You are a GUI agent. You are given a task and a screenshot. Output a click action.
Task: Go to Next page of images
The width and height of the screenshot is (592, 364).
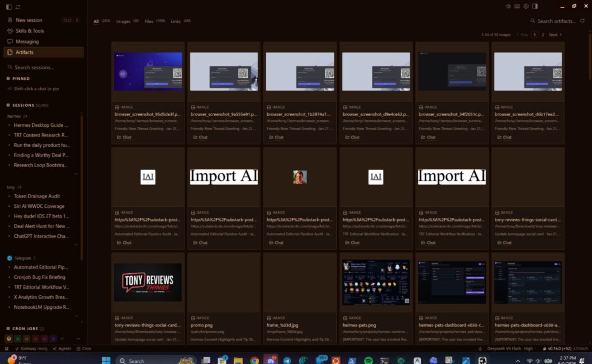[x=555, y=34]
